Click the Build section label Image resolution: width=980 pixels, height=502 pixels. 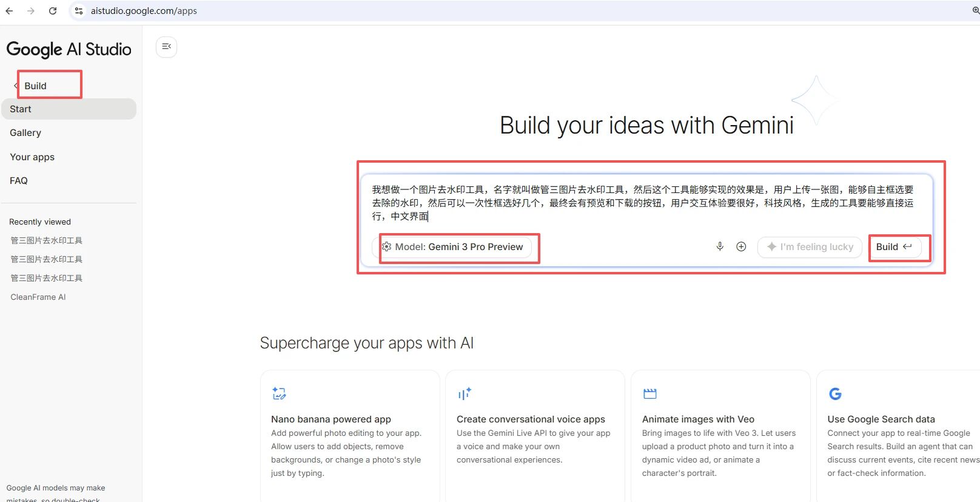tap(35, 86)
